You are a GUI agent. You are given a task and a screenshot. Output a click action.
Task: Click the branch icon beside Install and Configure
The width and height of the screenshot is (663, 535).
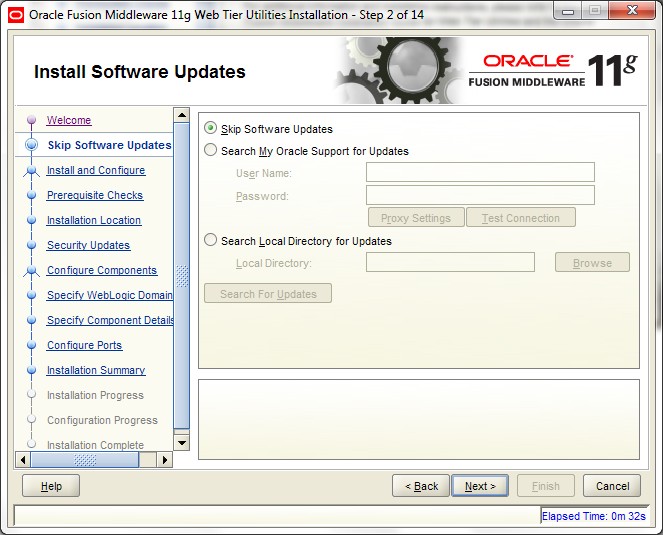[31, 170]
